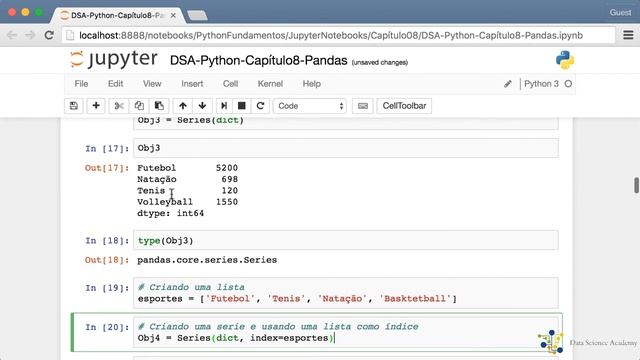Reload the browser page
Screen dimensions: 640x360
pyautogui.click(x=49, y=36)
